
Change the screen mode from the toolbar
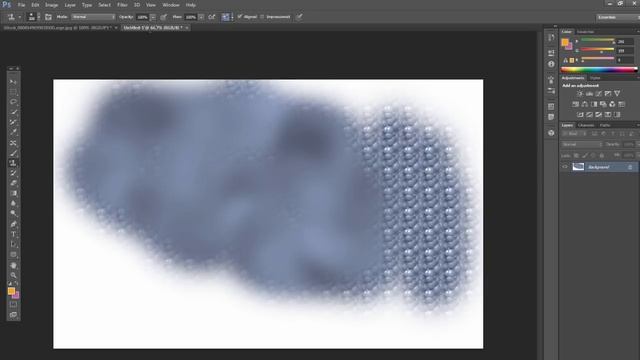click(x=13, y=315)
